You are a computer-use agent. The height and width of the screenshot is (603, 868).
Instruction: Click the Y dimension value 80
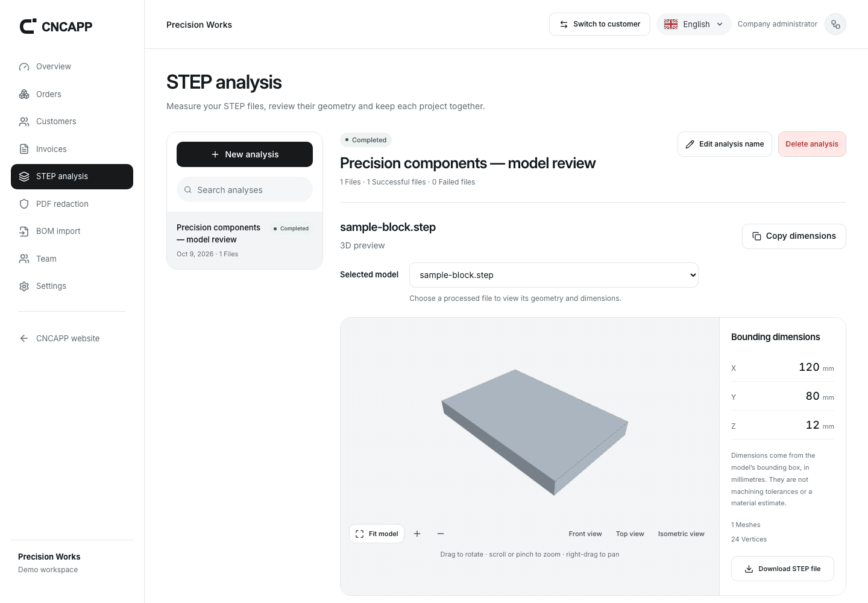pyautogui.click(x=813, y=396)
